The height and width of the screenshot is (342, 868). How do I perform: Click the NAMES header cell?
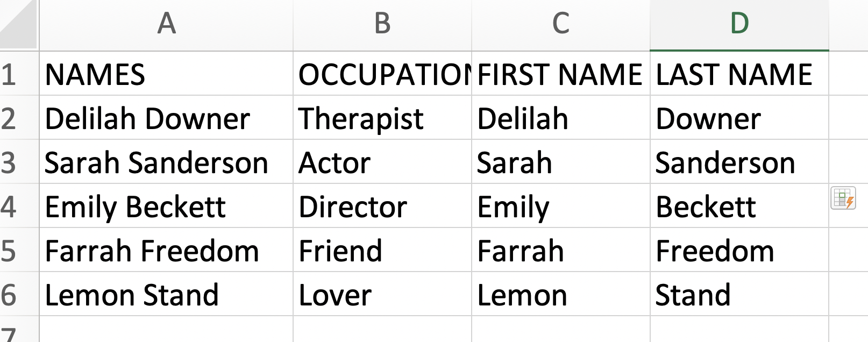166,74
